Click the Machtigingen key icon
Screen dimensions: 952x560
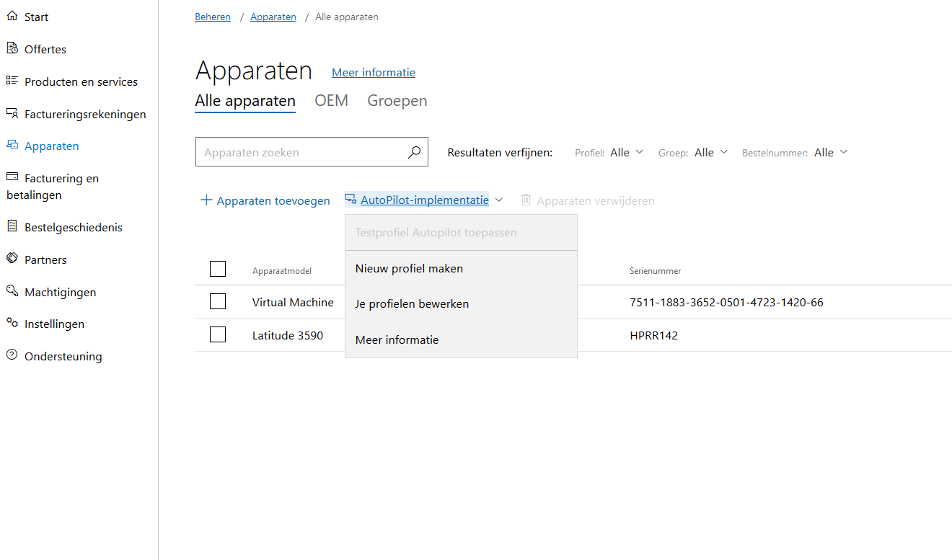tap(12, 291)
